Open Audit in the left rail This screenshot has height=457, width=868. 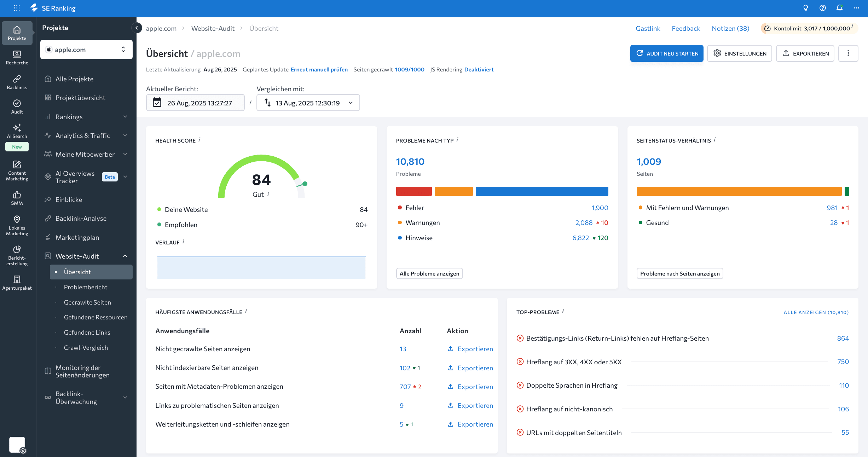click(x=17, y=106)
